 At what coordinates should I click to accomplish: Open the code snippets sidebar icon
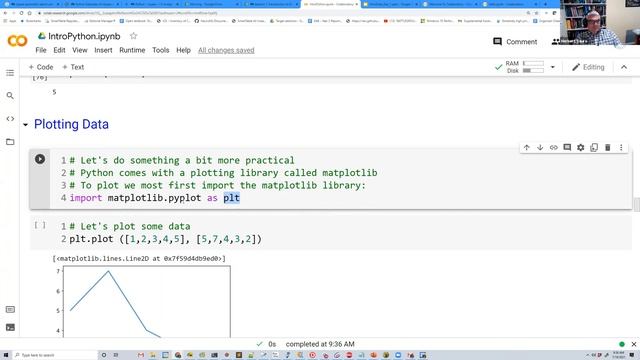tap(10, 119)
